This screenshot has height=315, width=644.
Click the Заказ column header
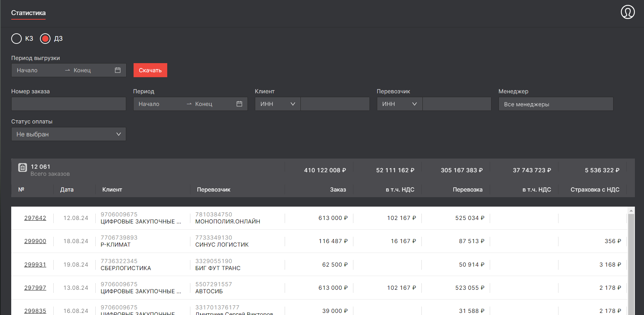[x=338, y=189]
